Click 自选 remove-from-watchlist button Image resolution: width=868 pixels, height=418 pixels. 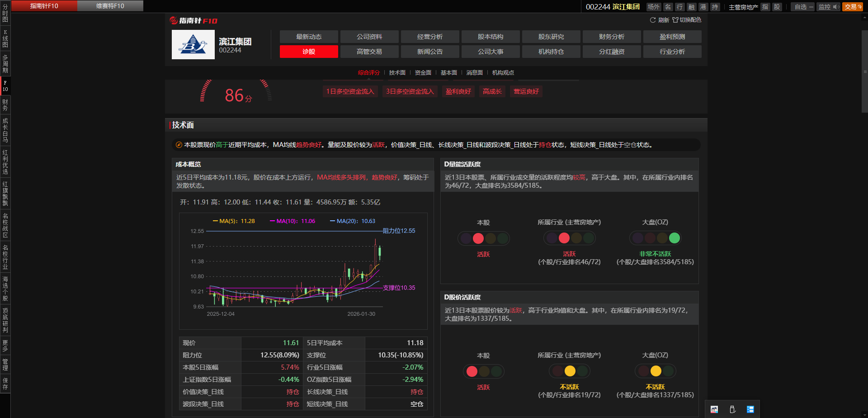803,7
